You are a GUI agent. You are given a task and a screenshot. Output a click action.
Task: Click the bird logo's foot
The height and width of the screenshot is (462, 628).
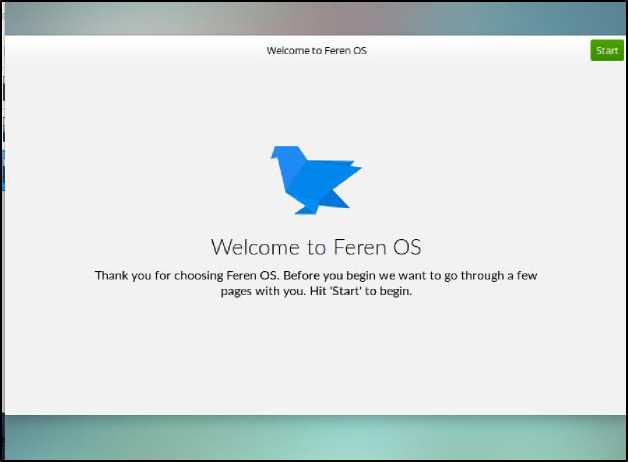pos(307,209)
